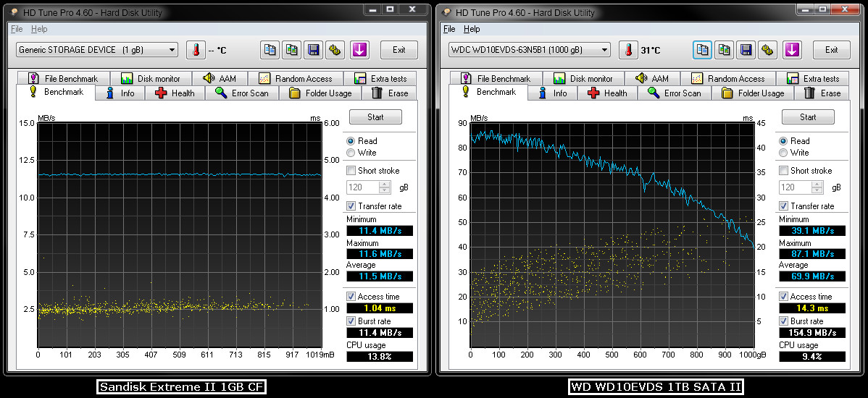This screenshot has width=868, height=398.
Task: Click the thermometer temperature icon in the Generic STORAGE DEVICE window
Action: pyautogui.click(x=196, y=50)
